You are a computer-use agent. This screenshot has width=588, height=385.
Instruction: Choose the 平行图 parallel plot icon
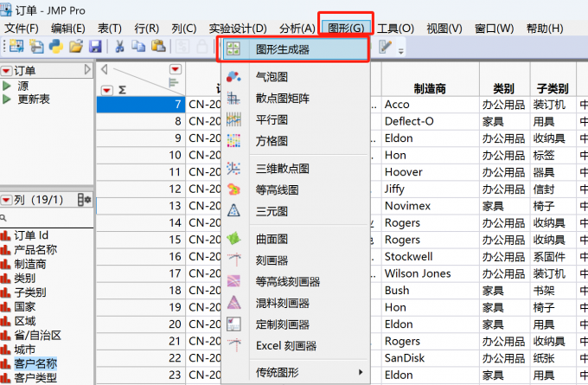click(x=233, y=119)
